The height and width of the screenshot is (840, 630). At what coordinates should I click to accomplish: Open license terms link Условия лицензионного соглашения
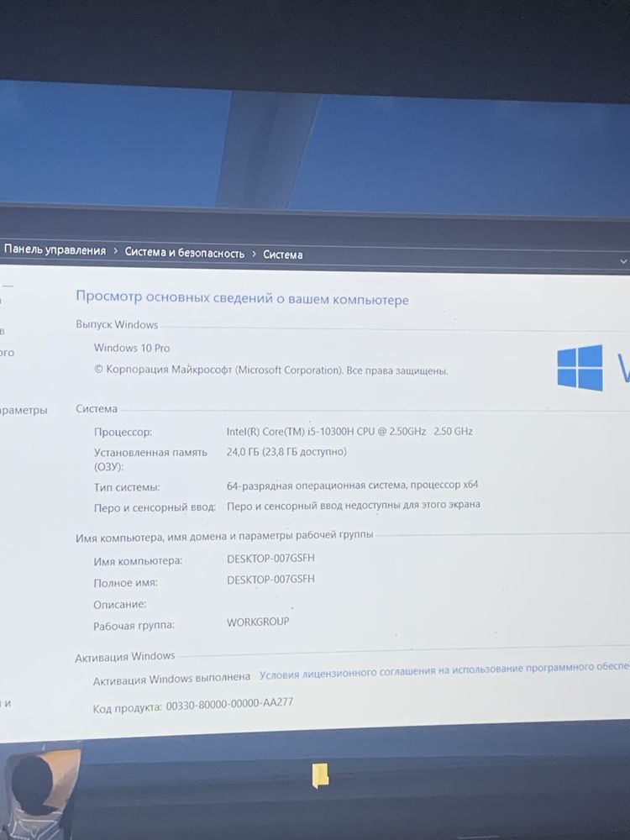[x=444, y=670]
